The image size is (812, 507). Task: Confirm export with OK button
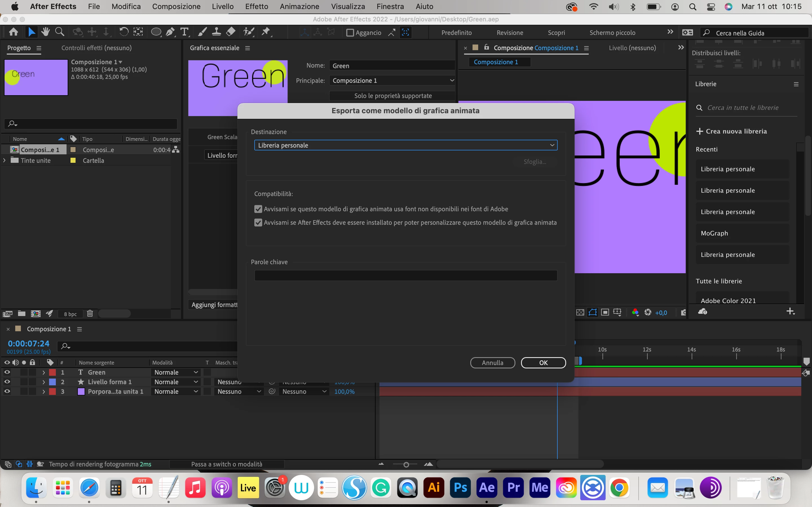tap(543, 363)
